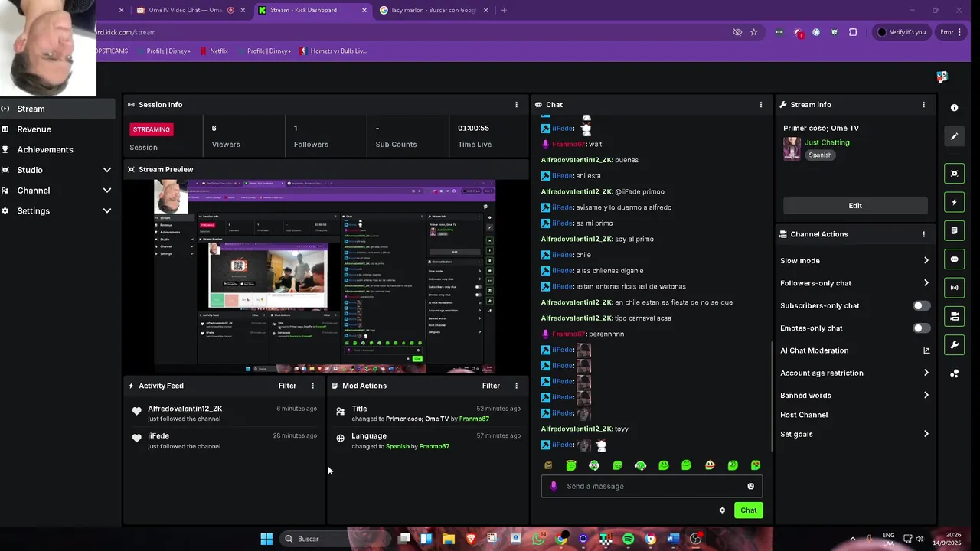Open browser extensions puzzle icon

[x=853, y=32]
